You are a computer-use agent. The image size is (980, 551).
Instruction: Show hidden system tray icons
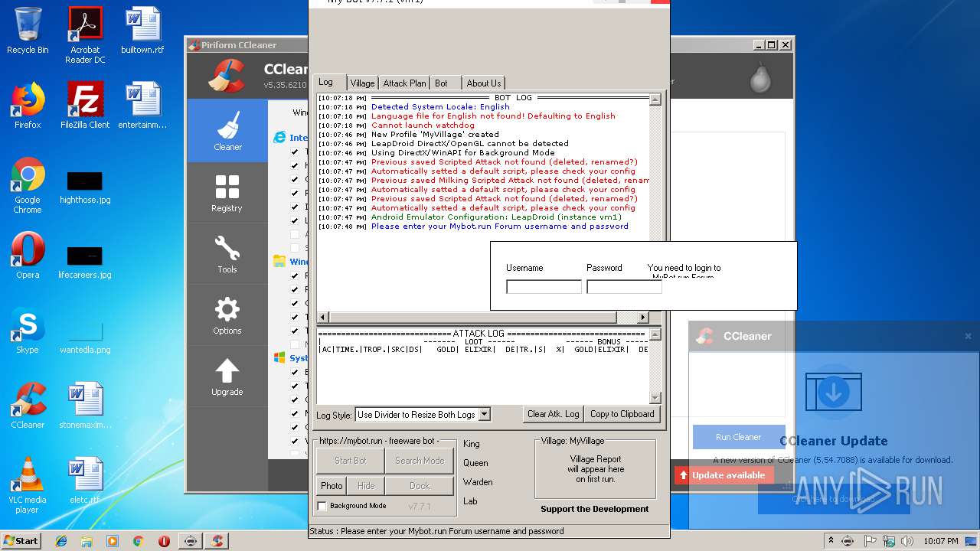pyautogui.click(x=831, y=540)
